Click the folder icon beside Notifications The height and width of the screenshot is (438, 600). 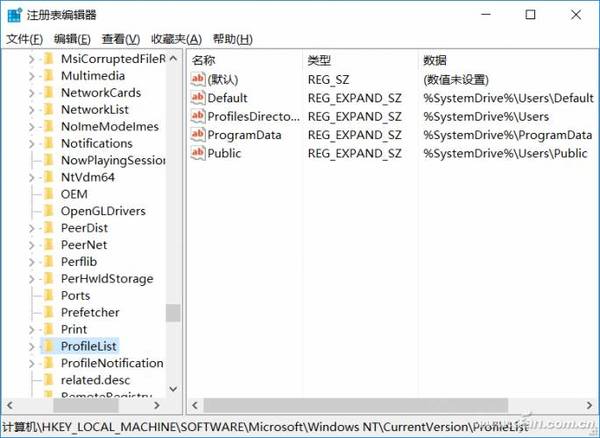(x=49, y=143)
